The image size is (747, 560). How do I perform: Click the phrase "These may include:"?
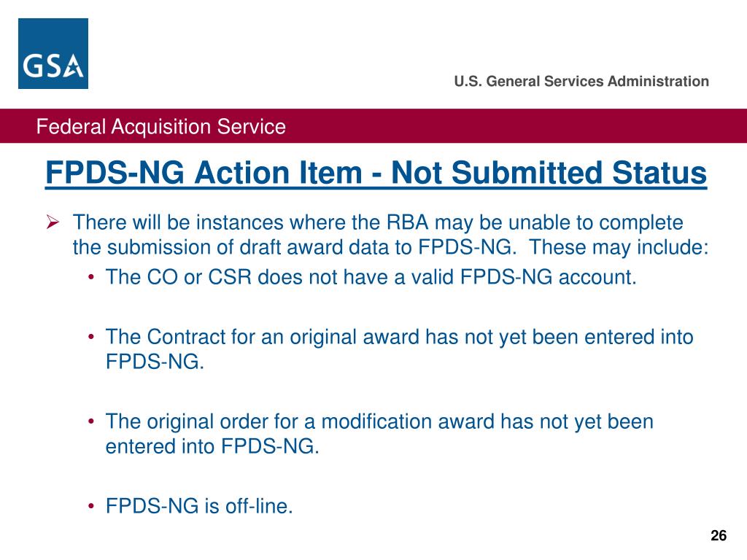tap(619, 247)
